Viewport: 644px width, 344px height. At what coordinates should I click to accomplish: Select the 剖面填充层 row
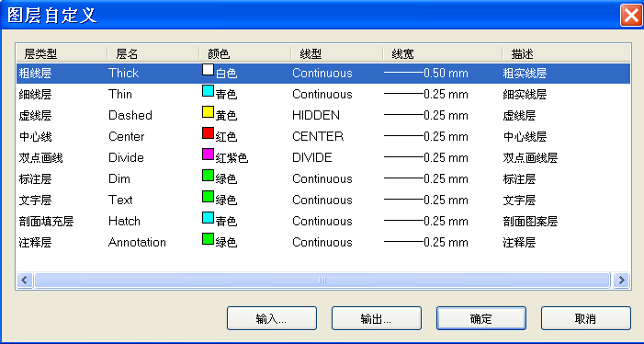[x=323, y=222]
